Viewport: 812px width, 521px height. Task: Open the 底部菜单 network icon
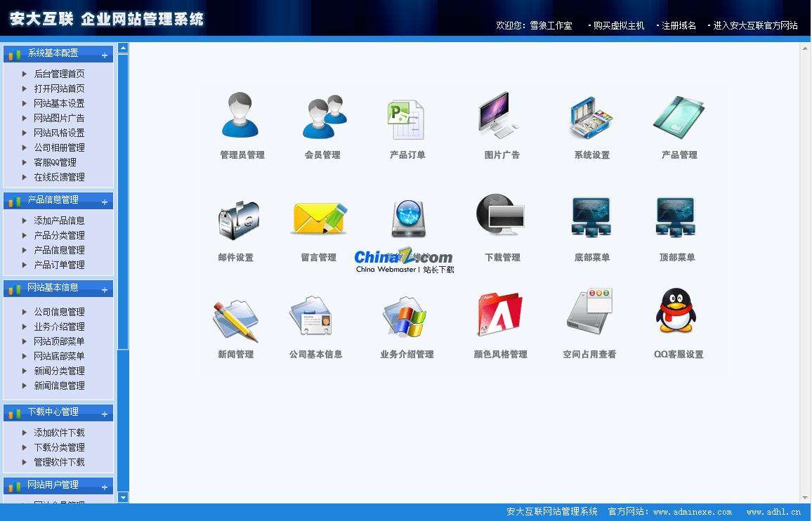(x=591, y=216)
